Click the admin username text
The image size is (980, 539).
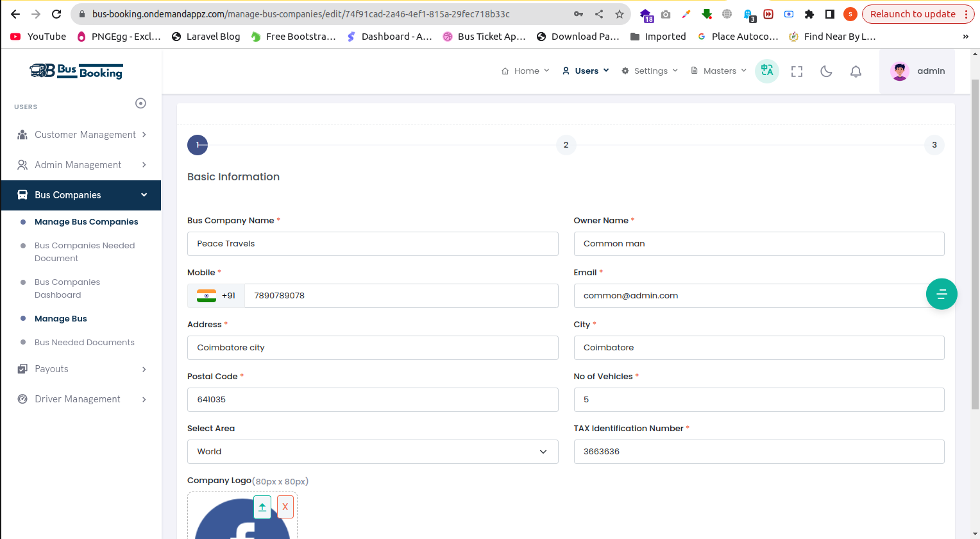931,71
